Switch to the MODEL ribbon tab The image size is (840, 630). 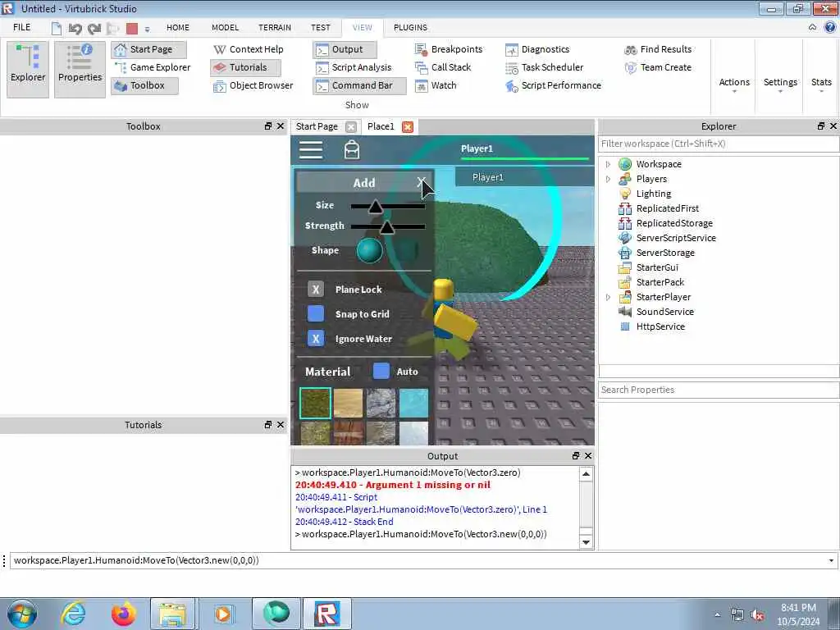(x=225, y=27)
